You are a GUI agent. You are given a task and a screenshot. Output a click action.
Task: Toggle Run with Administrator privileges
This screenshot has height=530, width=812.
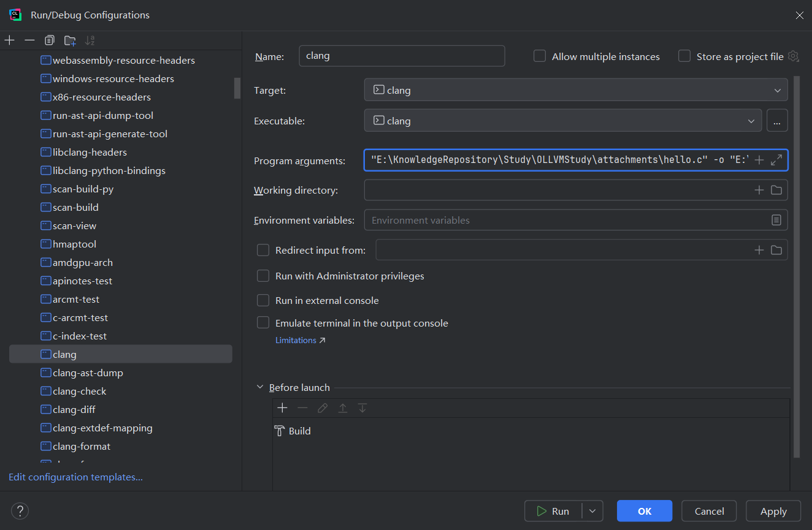pos(263,276)
